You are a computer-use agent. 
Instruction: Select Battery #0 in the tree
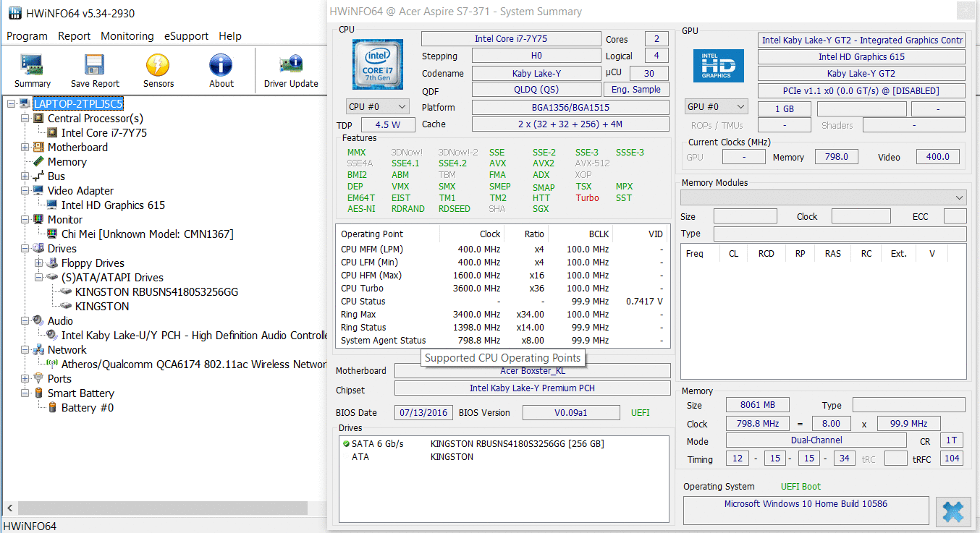87,408
